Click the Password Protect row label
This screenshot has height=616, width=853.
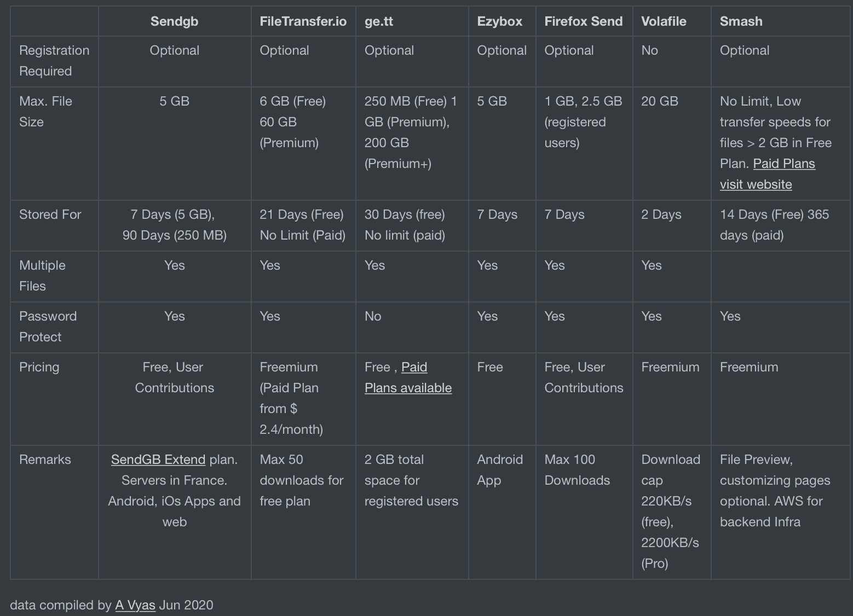(x=48, y=327)
